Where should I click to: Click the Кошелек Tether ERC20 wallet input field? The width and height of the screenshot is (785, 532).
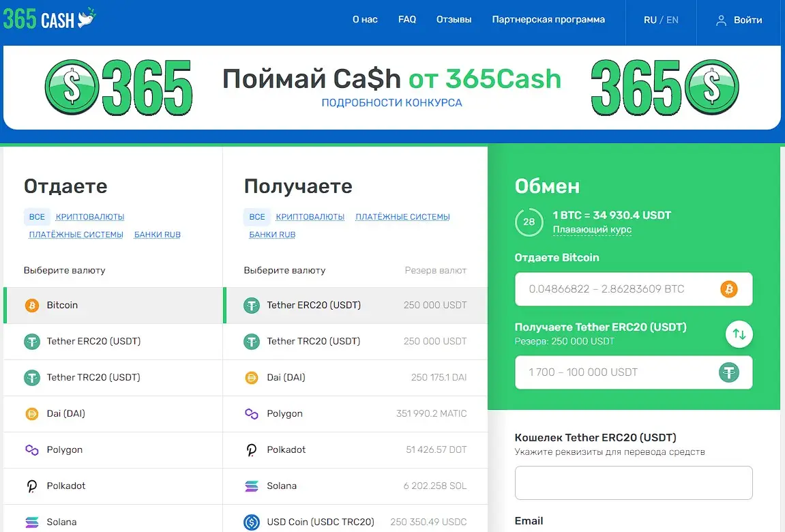tap(634, 483)
